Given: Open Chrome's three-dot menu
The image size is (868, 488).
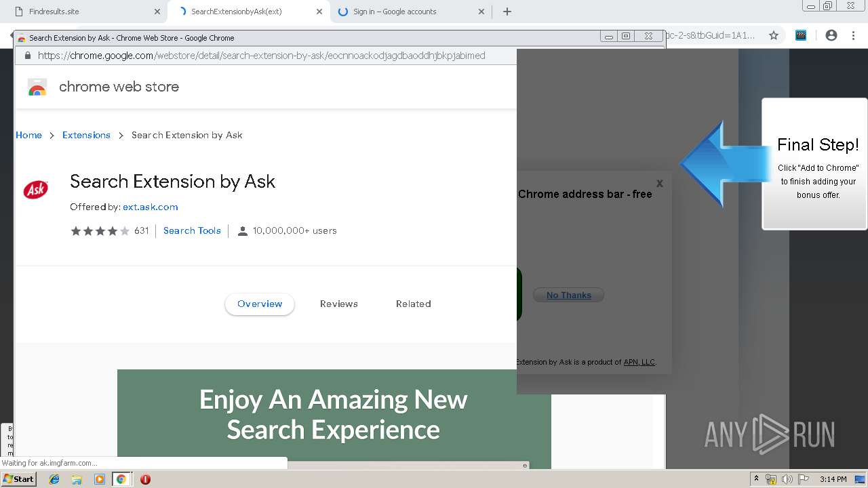Looking at the screenshot, I should pos(853,35).
